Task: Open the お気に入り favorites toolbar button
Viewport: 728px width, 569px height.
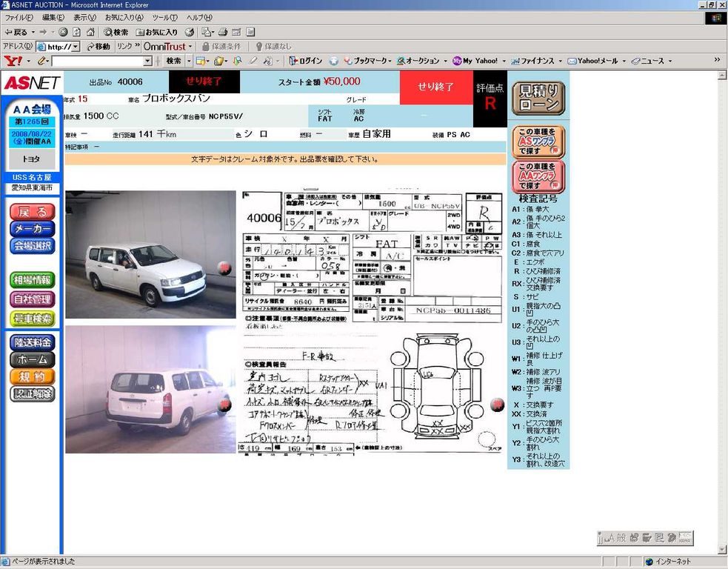Action: point(157,32)
